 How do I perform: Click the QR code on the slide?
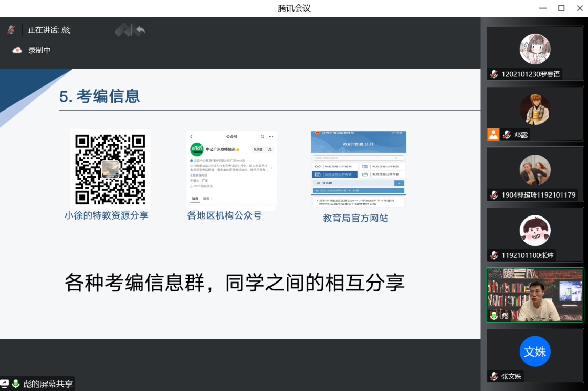(110, 169)
